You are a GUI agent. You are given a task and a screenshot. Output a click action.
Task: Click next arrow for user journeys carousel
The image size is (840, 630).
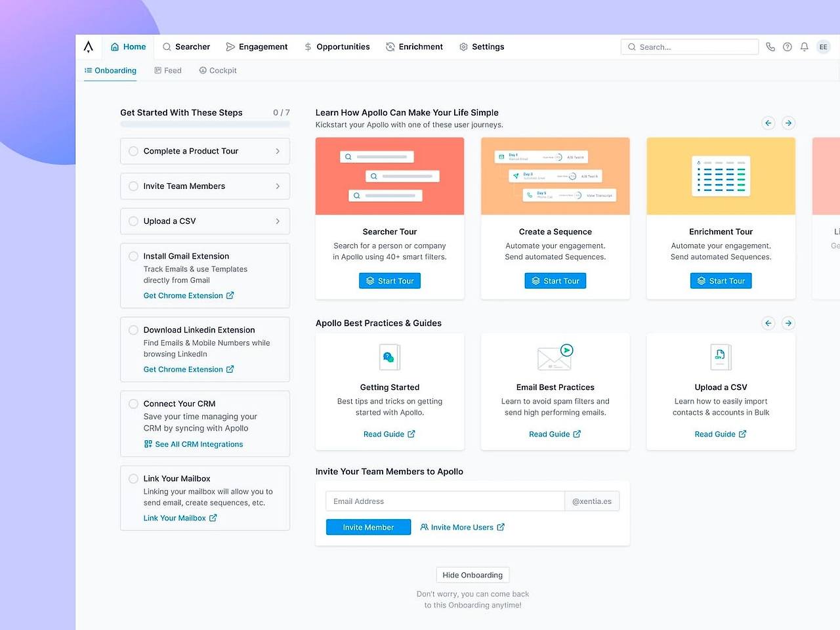coord(789,123)
